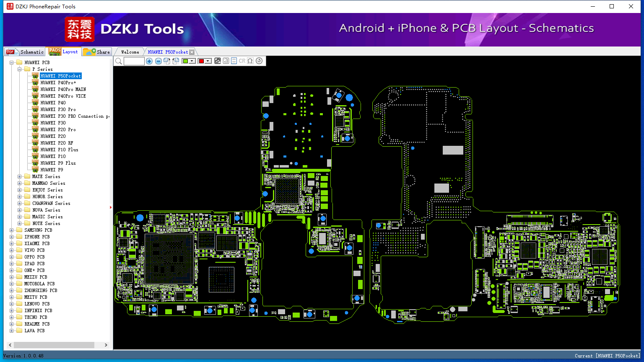The width and height of the screenshot is (644, 362).
Task: Focus the toolbar search input box
Action: tap(134, 61)
